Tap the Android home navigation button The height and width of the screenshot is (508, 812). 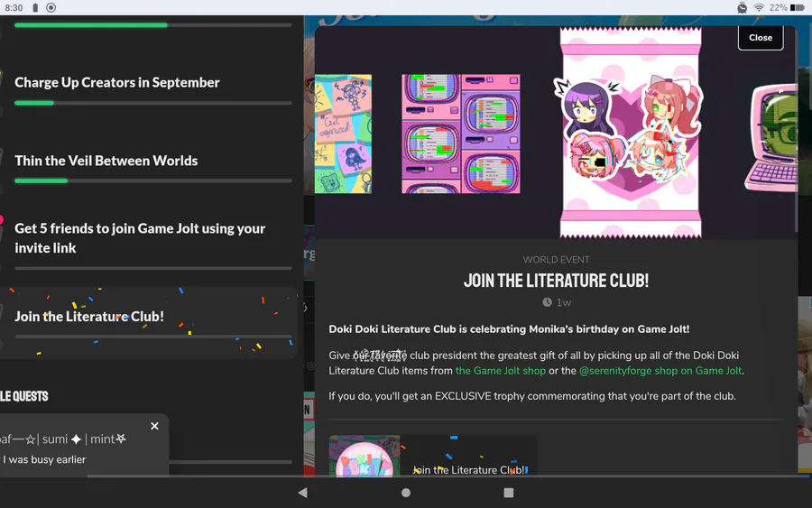[406, 493]
